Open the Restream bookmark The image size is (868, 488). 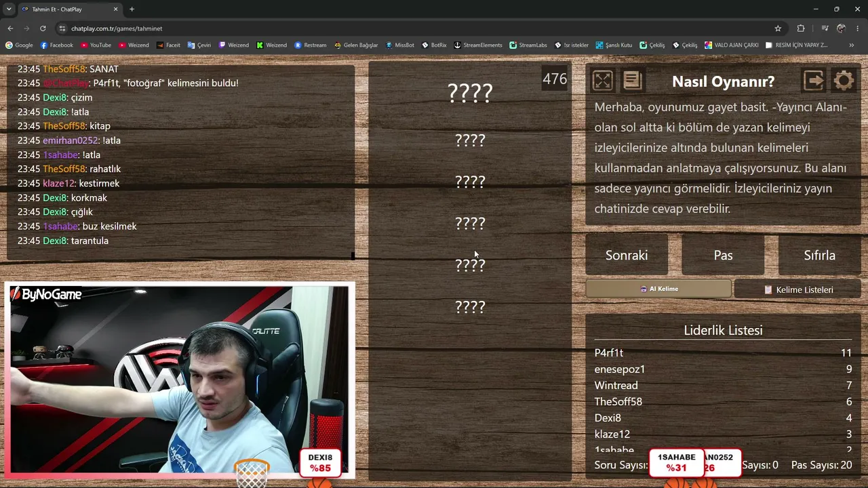click(311, 45)
